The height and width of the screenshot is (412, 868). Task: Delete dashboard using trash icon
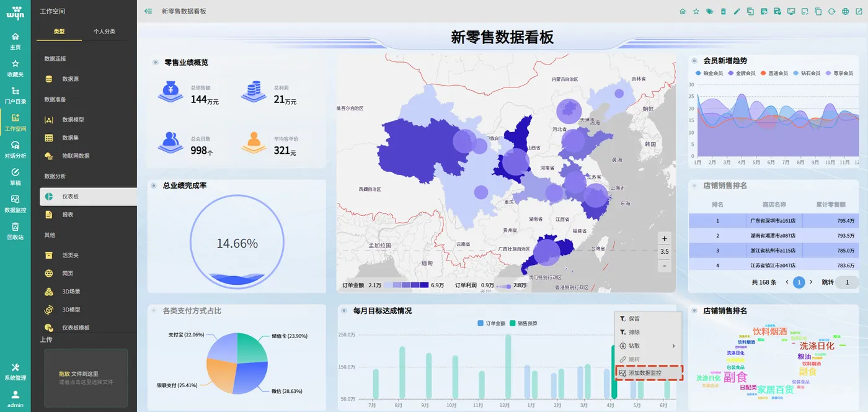coord(723,11)
